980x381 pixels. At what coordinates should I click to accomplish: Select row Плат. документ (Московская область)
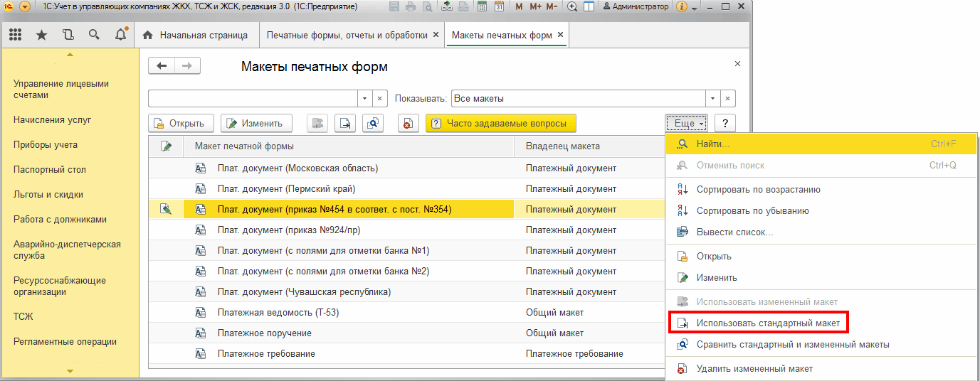point(407,168)
